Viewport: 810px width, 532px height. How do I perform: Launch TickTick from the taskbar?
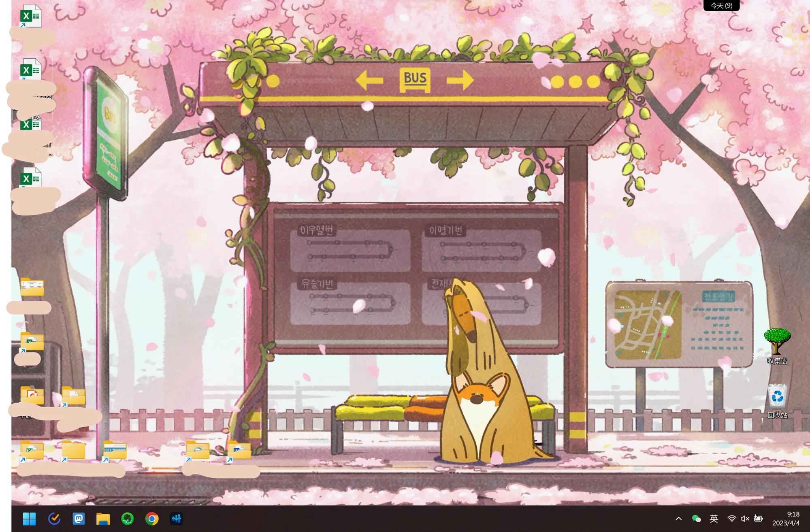tap(54, 519)
